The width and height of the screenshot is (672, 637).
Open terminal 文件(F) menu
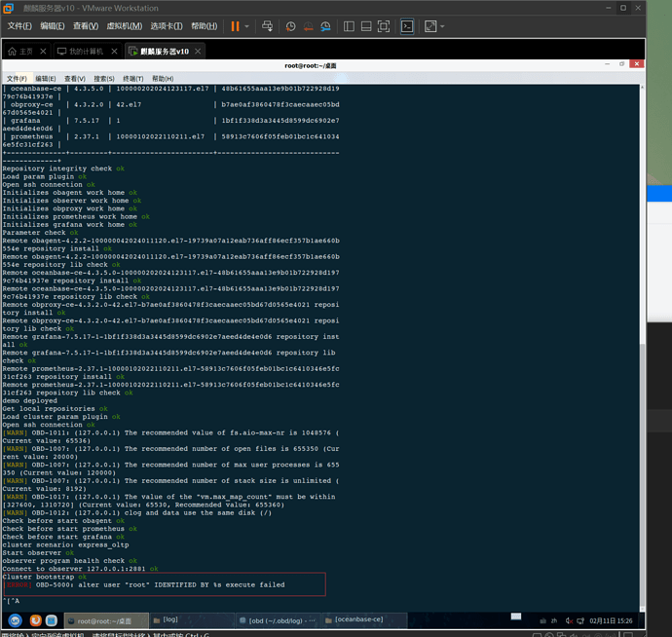17,79
